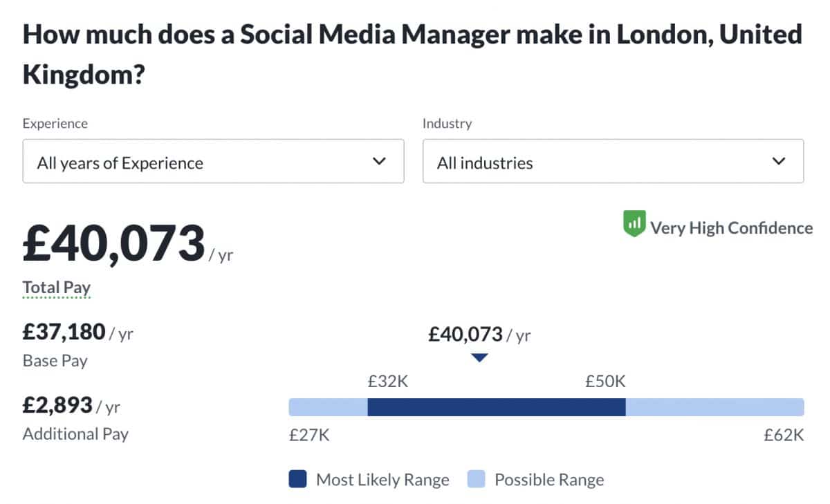The height and width of the screenshot is (504, 830).
Task: Click the Very High Confidence text
Action: pos(731,227)
